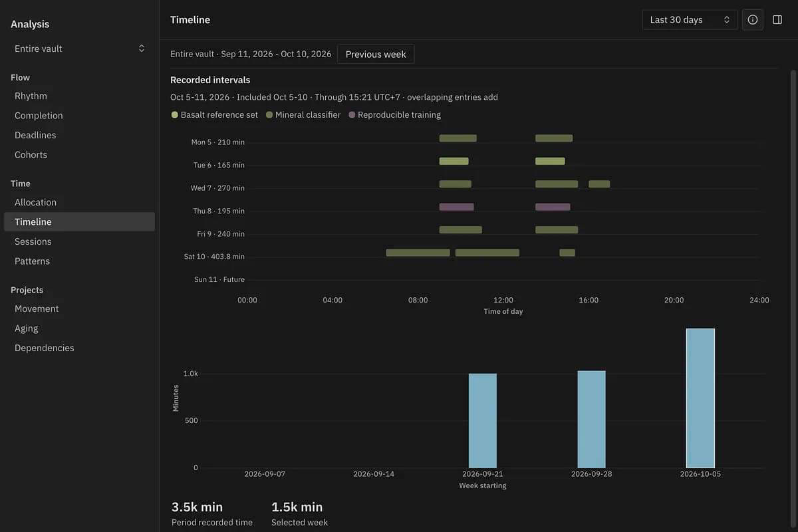Click Saturday's earliest interval block
798x532 pixels.
pyautogui.click(x=418, y=253)
